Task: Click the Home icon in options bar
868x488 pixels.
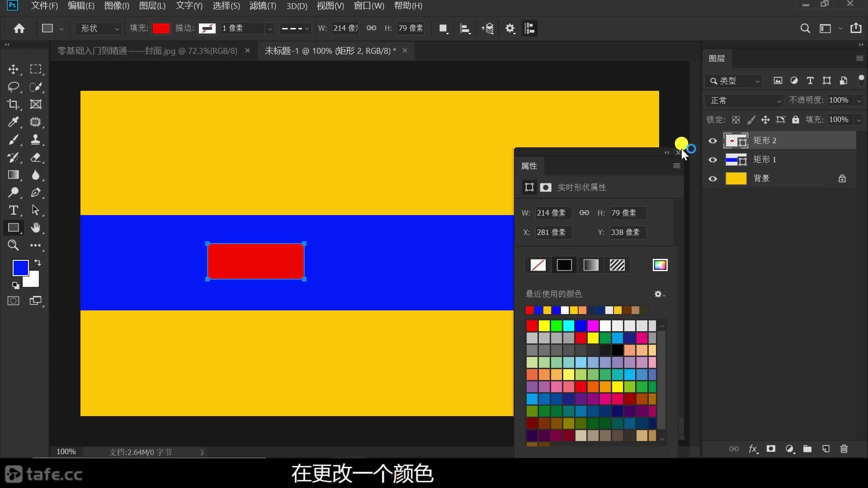Action: [19, 28]
